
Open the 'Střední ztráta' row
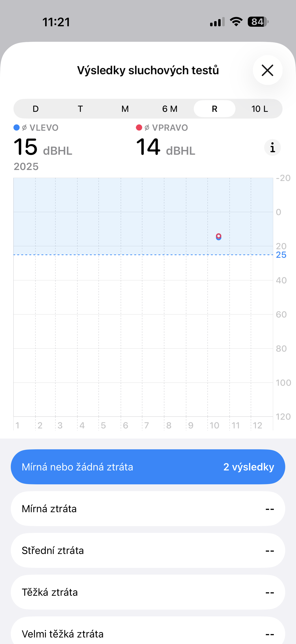pyautogui.click(x=148, y=551)
